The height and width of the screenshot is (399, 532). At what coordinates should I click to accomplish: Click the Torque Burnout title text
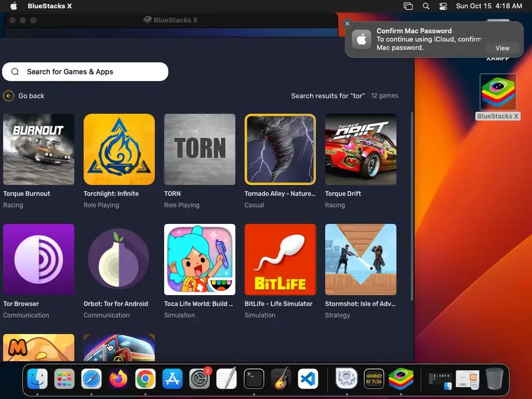[x=26, y=194]
